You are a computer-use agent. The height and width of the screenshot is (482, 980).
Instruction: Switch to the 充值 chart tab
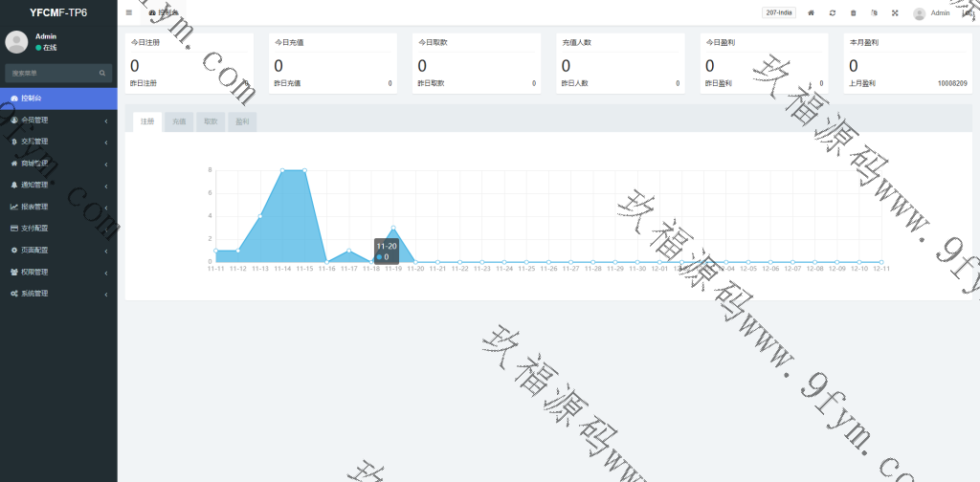(x=179, y=122)
